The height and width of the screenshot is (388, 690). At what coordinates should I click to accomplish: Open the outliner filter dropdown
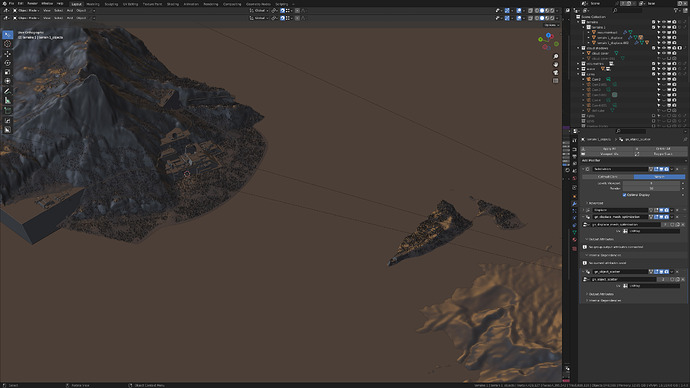click(x=678, y=11)
